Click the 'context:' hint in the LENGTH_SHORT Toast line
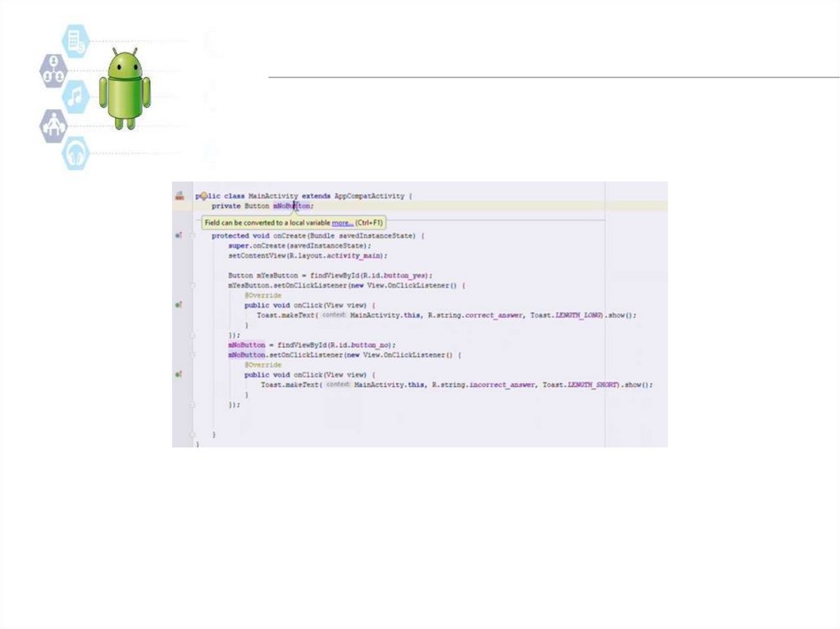Viewport: 840px width, 629px height. [x=338, y=385]
